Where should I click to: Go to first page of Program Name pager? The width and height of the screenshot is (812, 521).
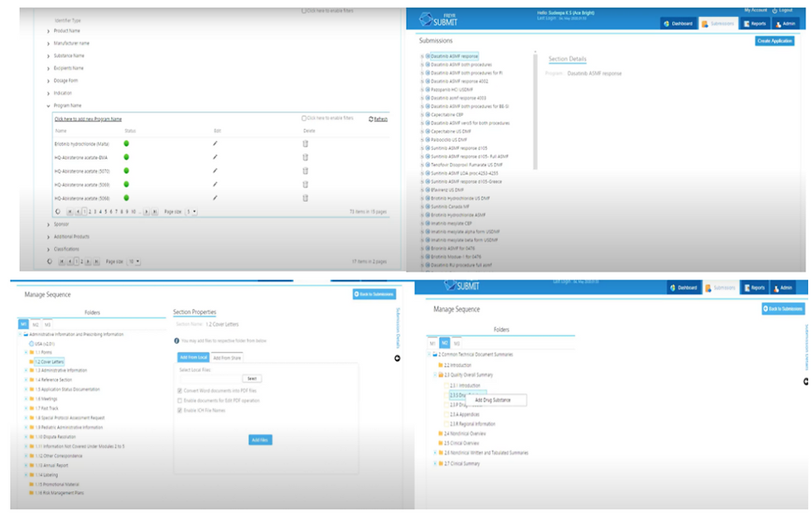pos(70,212)
